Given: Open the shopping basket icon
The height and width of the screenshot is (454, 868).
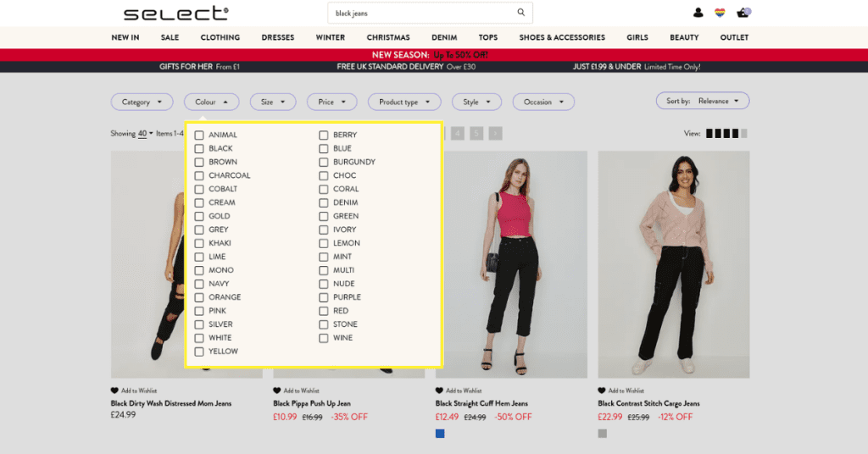Looking at the screenshot, I should [743, 12].
